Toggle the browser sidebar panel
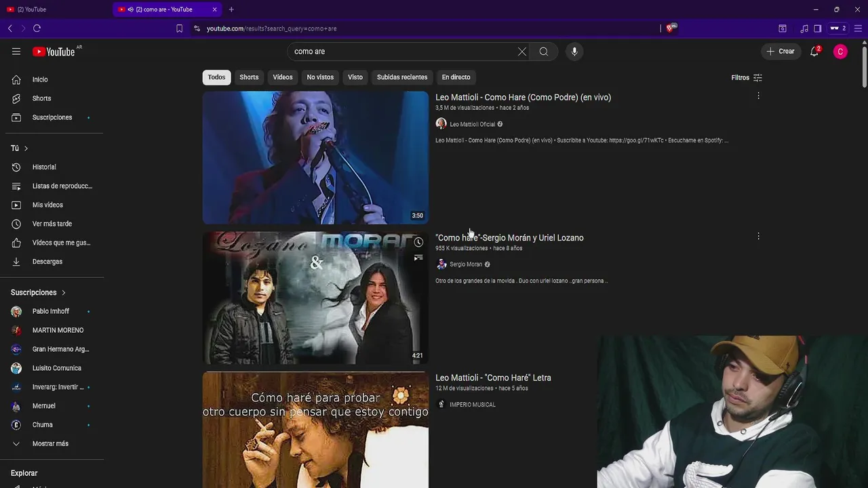 818,28
